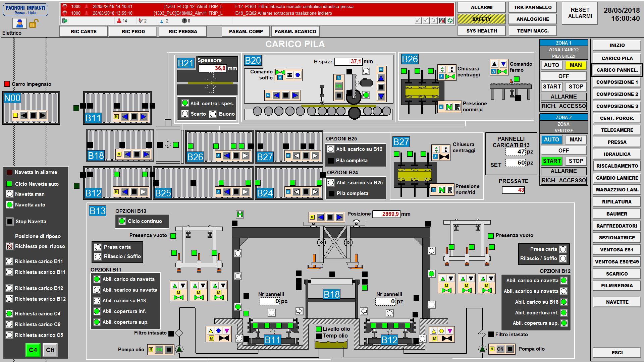Run B12 conveyor left with blue arrow
Viewport: 644px width, 362px height.
[125, 192]
